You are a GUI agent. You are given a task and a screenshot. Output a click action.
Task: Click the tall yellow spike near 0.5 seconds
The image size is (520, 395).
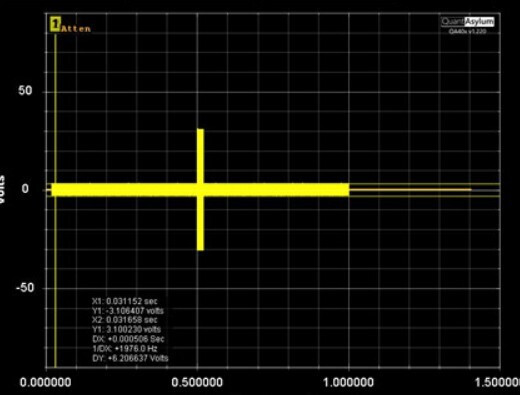pos(200,189)
